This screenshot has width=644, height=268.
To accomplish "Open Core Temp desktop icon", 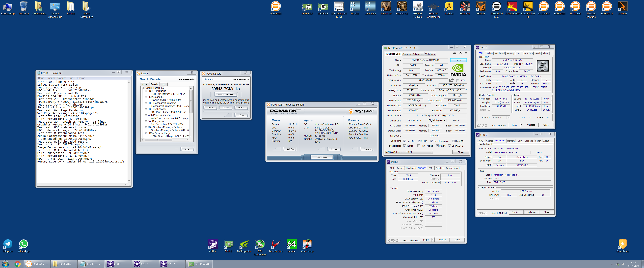I will point(307,246).
